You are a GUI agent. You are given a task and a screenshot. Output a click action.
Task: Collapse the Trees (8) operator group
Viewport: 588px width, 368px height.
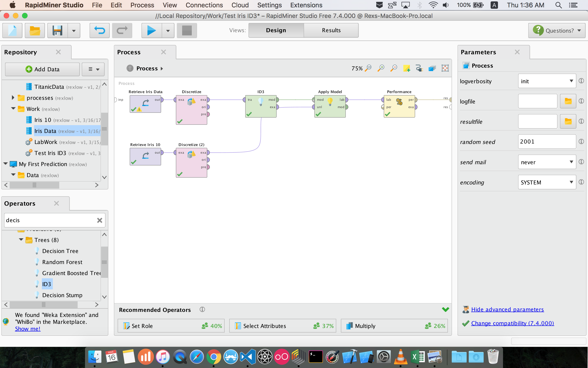click(x=21, y=240)
